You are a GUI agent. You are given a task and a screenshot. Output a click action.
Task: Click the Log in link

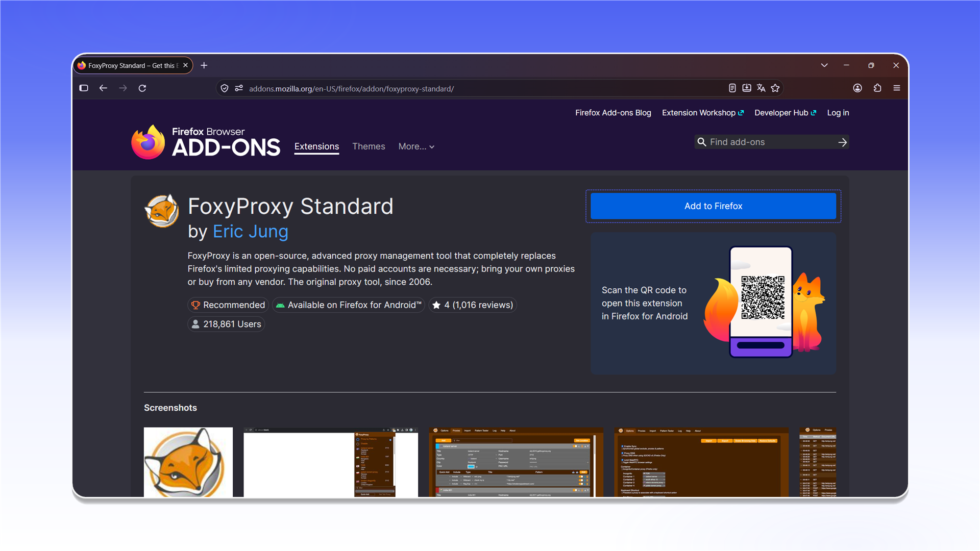point(838,113)
